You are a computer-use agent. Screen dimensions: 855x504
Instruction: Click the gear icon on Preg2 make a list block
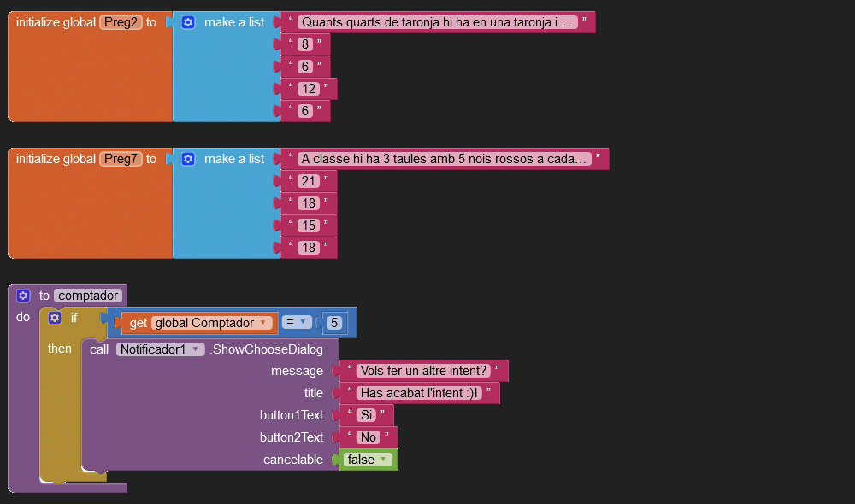point(188,22)
